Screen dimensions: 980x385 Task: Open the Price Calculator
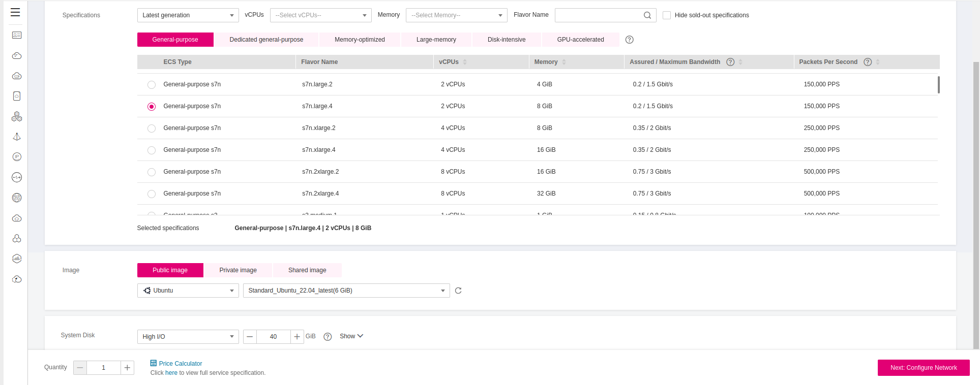click(180, 364)
